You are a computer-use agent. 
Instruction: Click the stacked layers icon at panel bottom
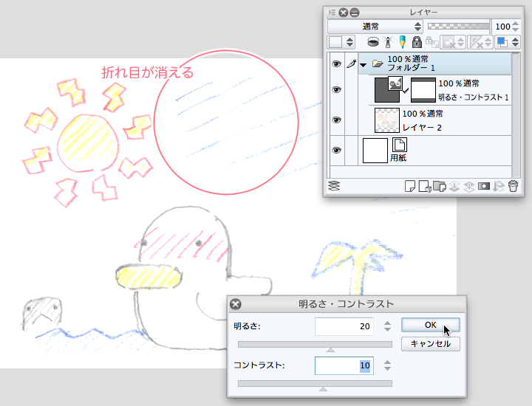333,185
